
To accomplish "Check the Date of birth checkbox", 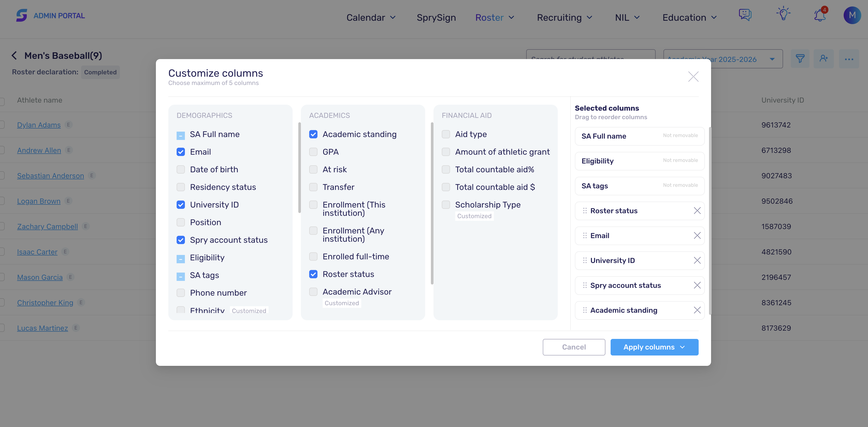I will (x=180, y=170).
